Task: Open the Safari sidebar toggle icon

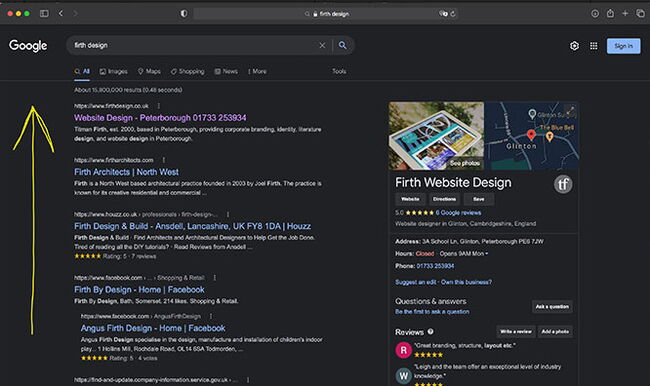Action: click(44, 14)
